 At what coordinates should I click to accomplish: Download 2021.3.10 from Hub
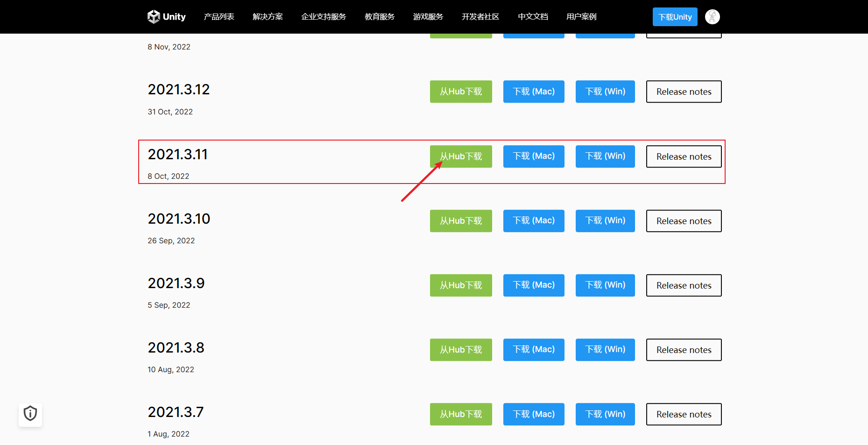461,221
